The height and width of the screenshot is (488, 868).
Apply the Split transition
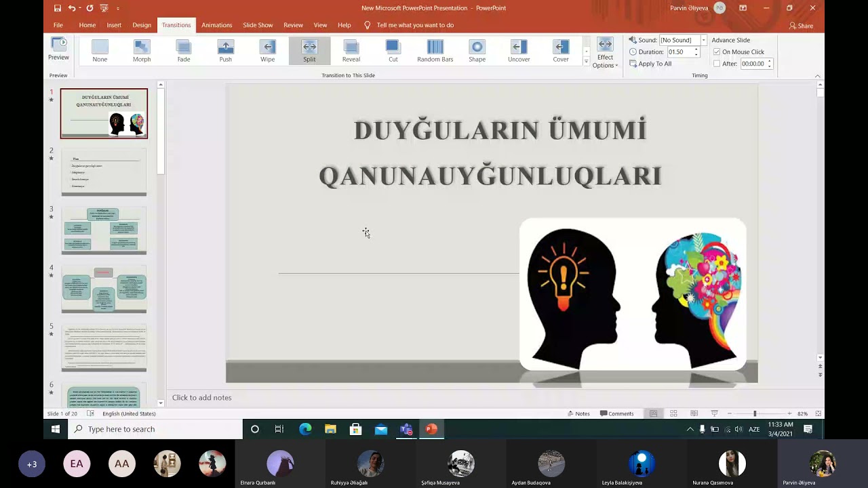click(309, 51)
